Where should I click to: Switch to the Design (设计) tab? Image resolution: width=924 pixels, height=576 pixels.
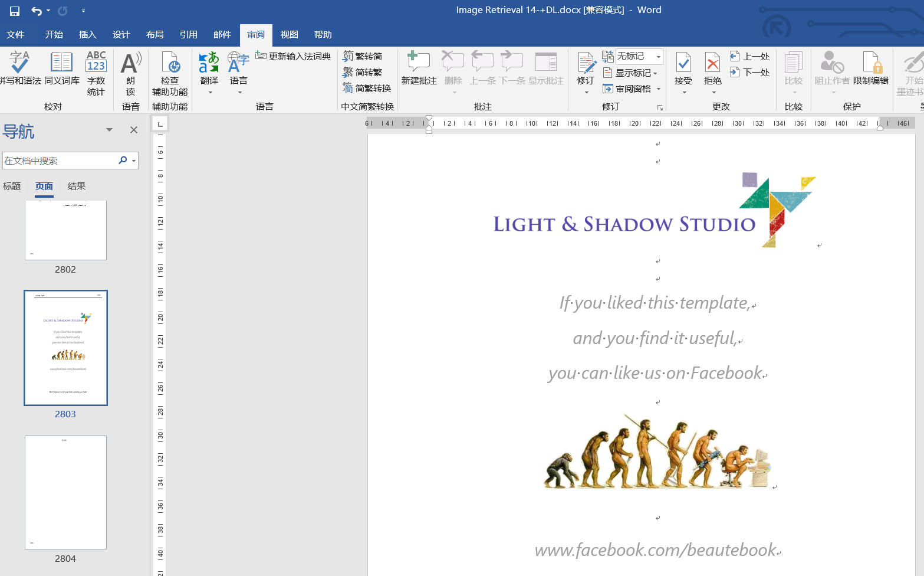[121, 35]
